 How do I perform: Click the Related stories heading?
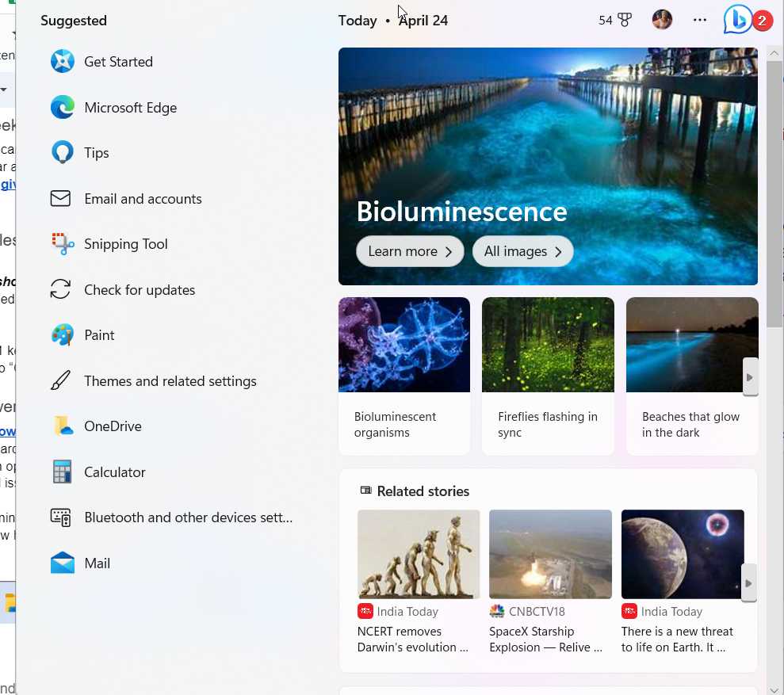coord(423,491)
